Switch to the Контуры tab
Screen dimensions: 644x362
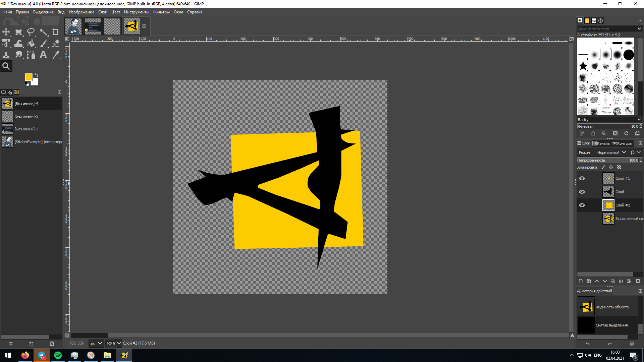[622, 143]
